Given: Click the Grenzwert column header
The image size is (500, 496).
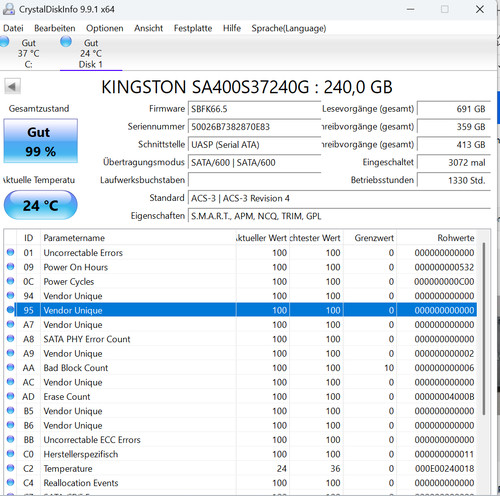Looking at the screenshot, I should [370, 238].
